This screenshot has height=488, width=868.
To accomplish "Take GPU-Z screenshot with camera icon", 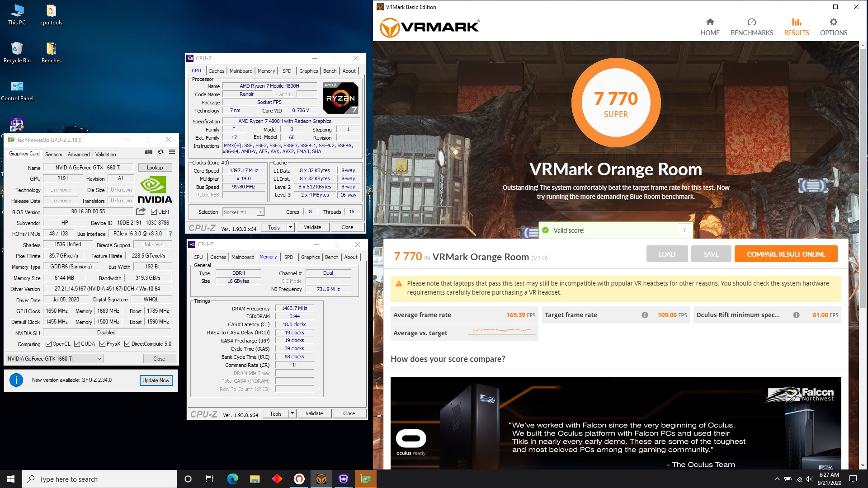I will (x=149, y=152).
